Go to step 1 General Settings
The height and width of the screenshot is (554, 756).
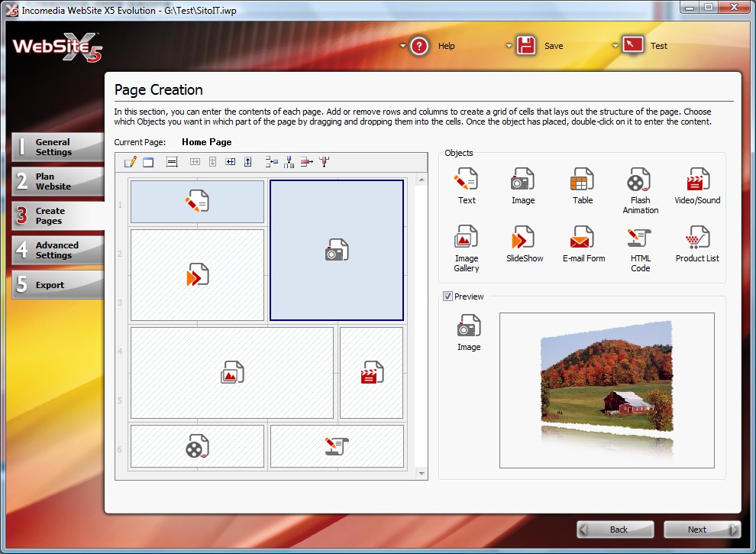(58, 147)
